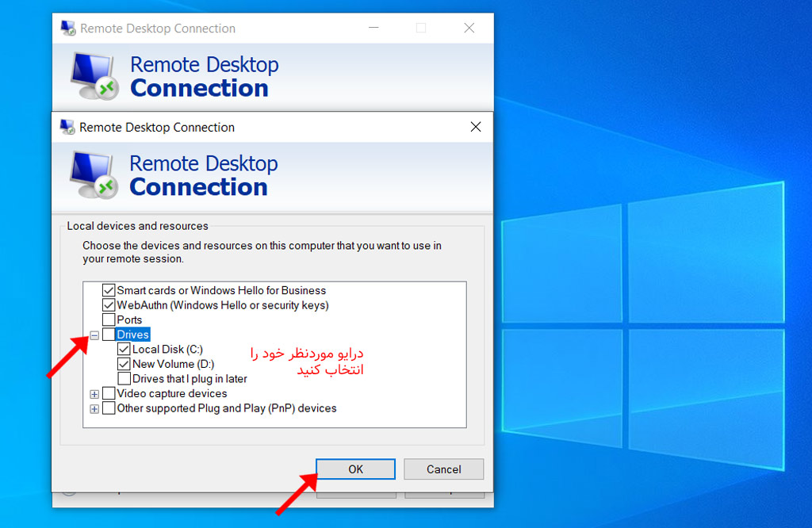Check Other supported Plug and Play devices box
The height and width of the screenshot is (528, 812).
(x=108, y=408)
